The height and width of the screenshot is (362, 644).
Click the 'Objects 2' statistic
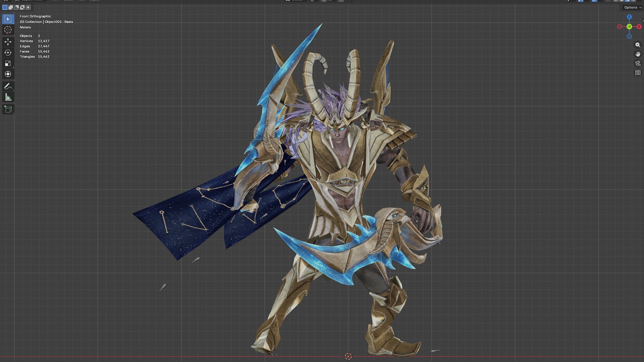[30, 36]
